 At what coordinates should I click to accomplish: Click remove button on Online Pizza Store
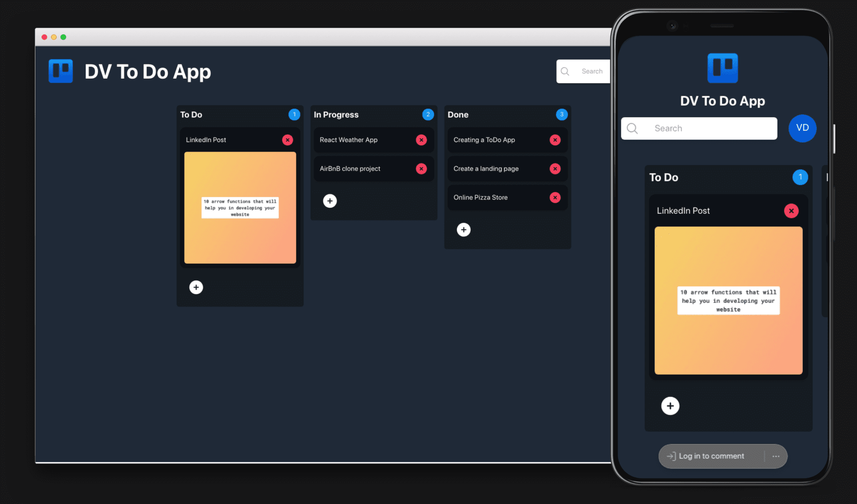click(x=555, y=197)
